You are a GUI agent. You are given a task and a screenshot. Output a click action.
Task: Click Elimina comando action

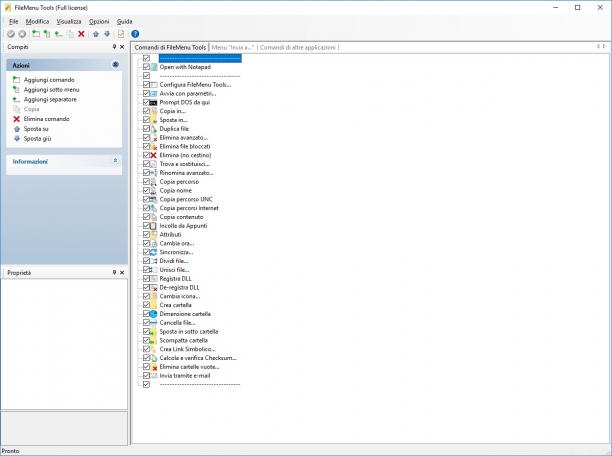click(x=46, y=119)
